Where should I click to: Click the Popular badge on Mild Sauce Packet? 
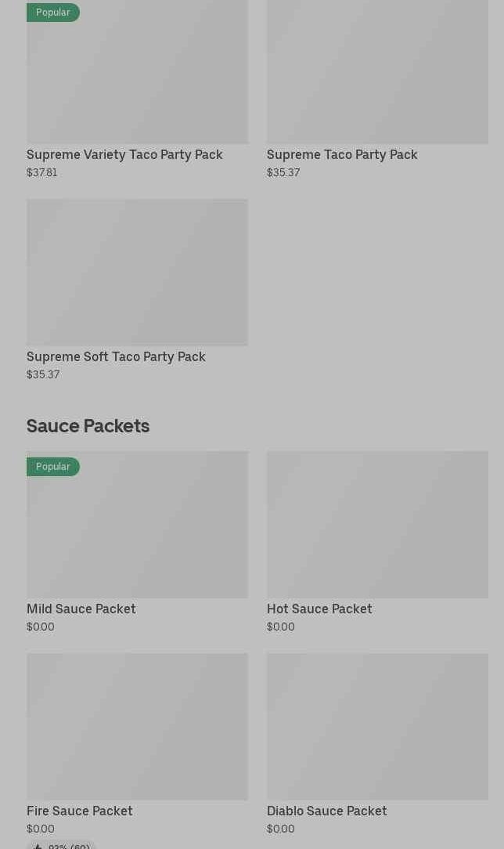tap(53, 467)
